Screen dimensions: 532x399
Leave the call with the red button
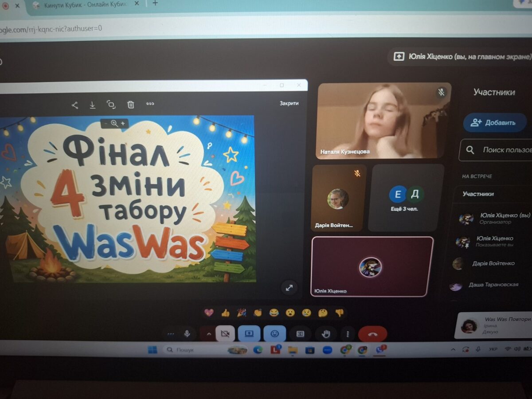[372, 334]
